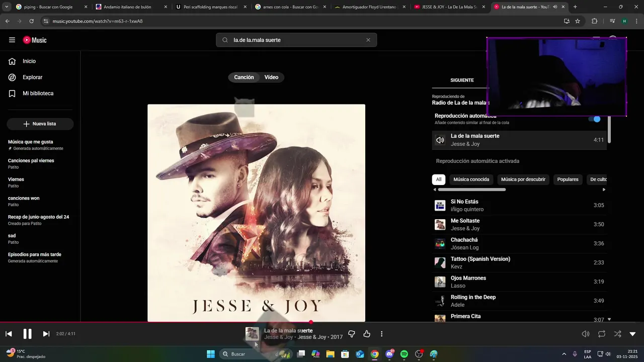This screenshot has height=362, width=644.
Task: Play 'Rolling in the Deep' by Adele
Action: (x=519, y=301)
